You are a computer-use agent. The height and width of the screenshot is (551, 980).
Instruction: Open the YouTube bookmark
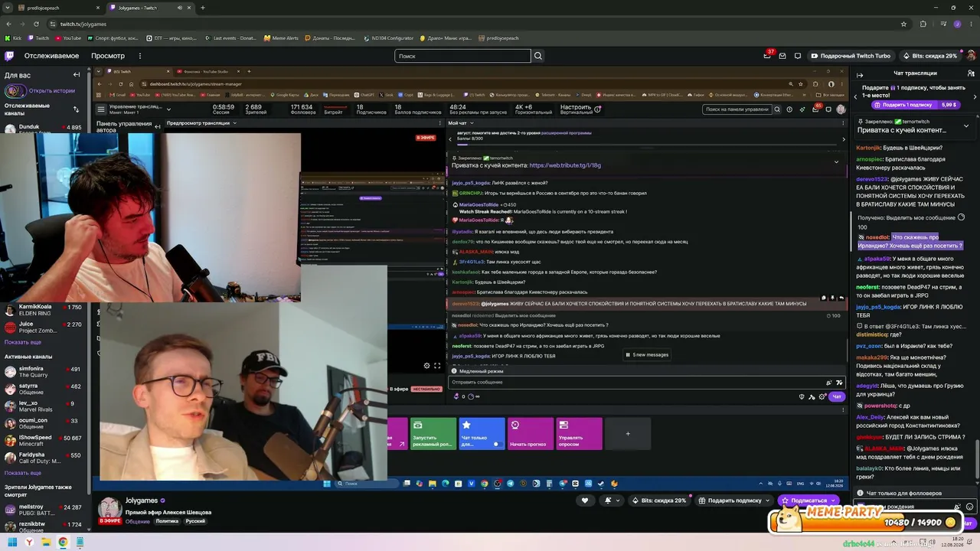click(67, 37)
